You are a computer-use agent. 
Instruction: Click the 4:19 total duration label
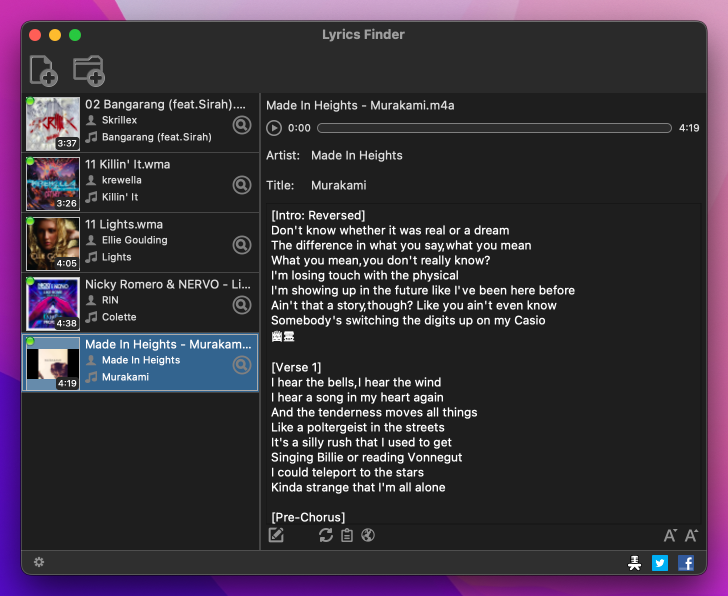(x=689, y=128)
